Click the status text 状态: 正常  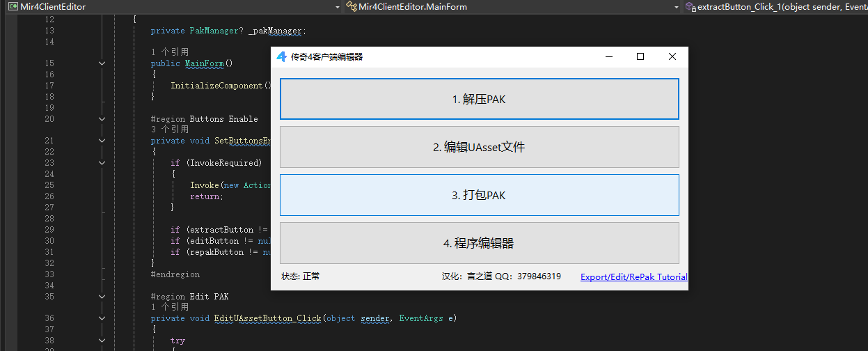pos(301,276)
